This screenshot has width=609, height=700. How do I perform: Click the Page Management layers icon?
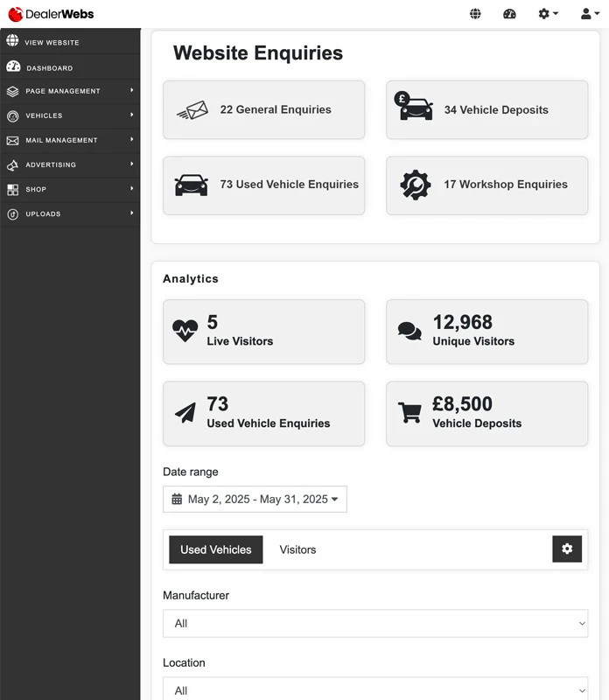[12, 92]
